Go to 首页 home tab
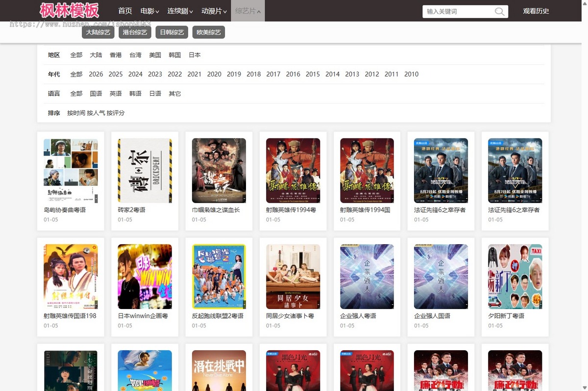This screenshot has width=588, height=391. (x=125, y=11)
